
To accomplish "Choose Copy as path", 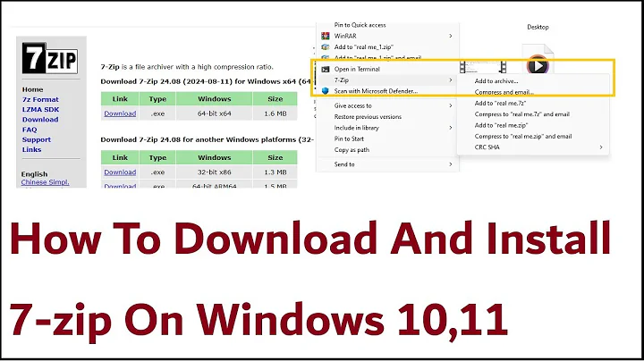I will click(352, 150).
